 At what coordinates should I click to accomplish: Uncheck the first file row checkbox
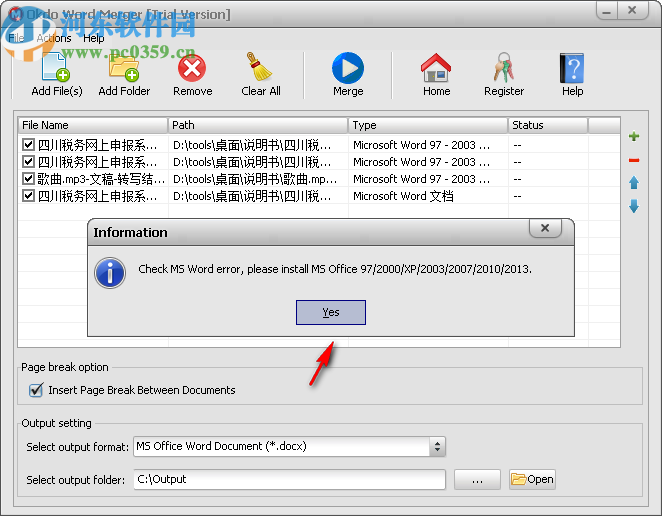coord(28,145)
